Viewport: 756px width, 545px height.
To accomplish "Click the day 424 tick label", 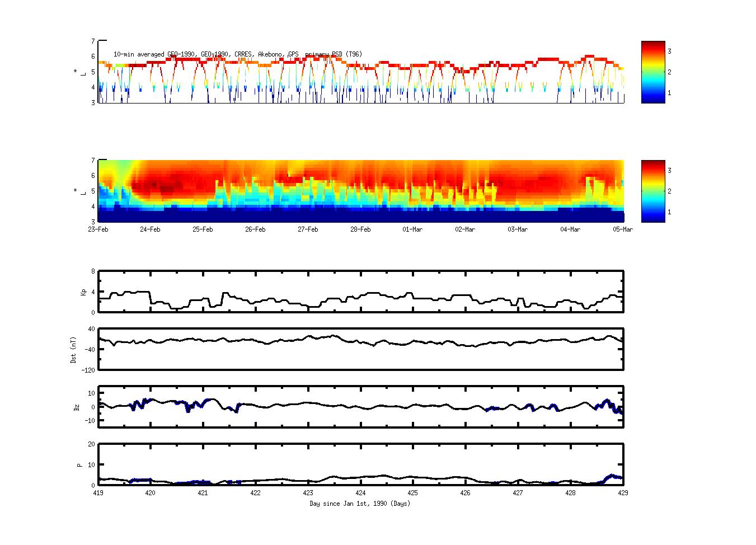I will pos(360,493).
